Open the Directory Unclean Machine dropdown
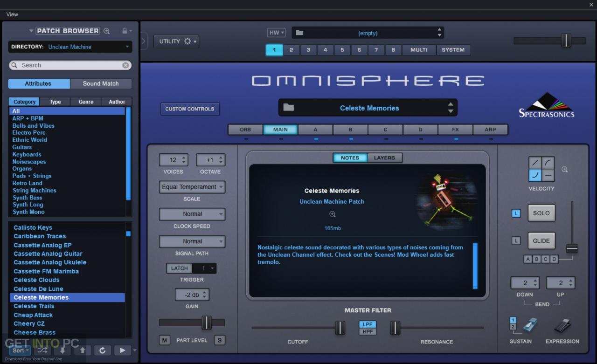Image resolution: width=597 pixels, height=364 pixels. click(x=70, y=47)
